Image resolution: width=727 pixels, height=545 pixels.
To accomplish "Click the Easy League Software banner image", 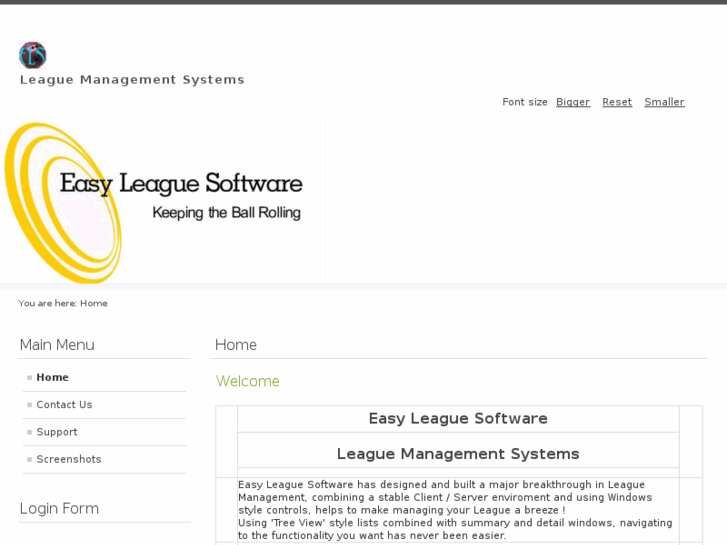I will pyautogui.click(x=163, y=202).
